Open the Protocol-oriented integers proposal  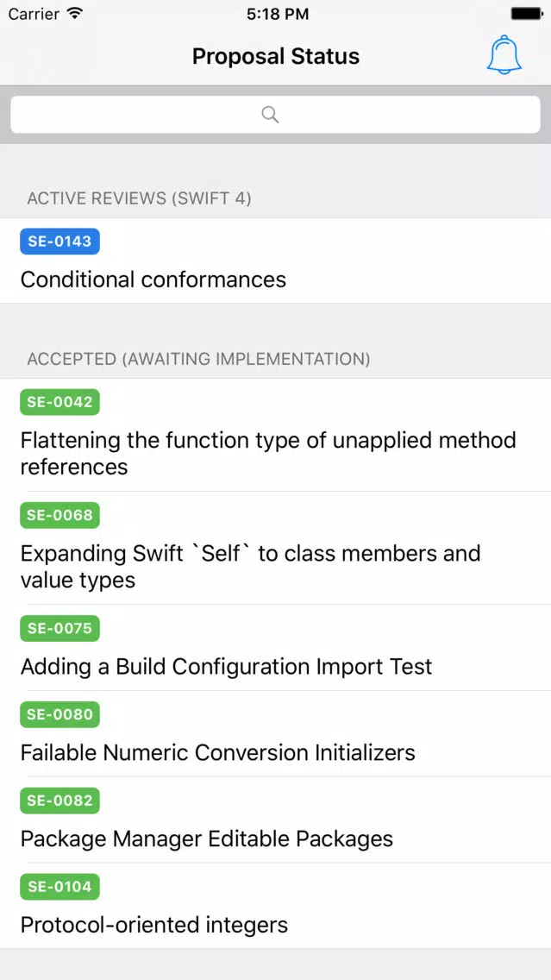[x=276, y=906]
